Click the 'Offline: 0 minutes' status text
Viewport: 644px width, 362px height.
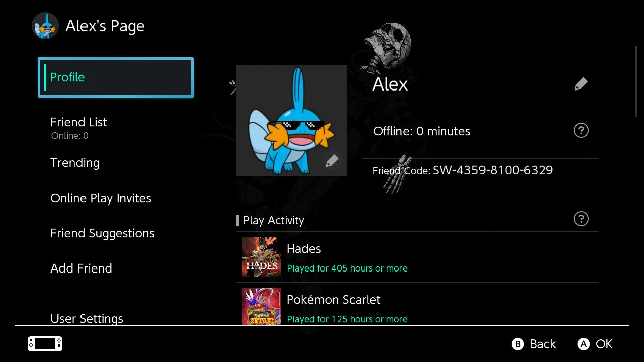point(422,131)
